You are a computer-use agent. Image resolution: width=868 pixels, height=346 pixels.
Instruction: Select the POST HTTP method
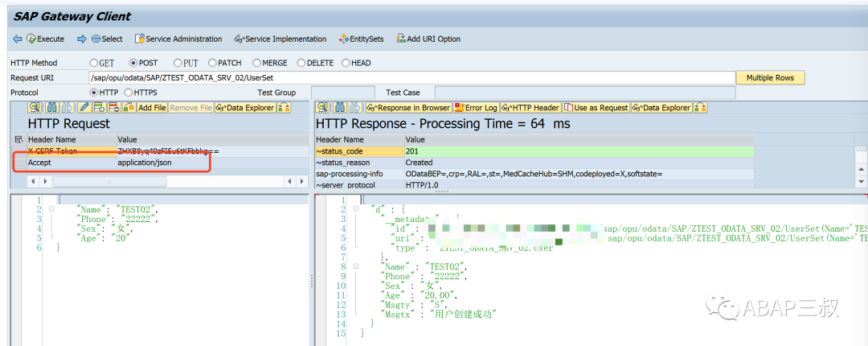coord(133,63)
